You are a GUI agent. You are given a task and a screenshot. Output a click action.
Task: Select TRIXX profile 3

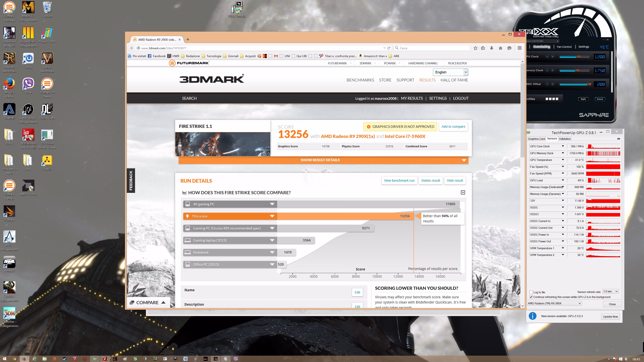[x=553, y=99]
